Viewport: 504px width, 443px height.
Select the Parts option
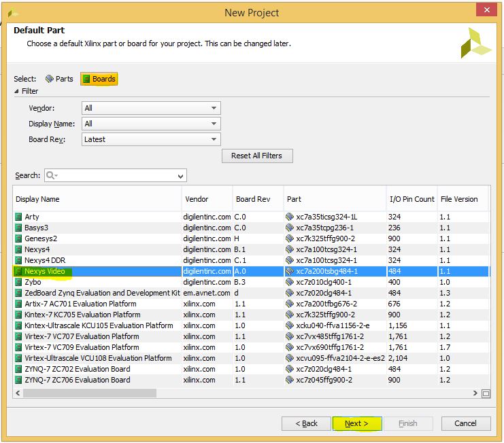tap(59, 79)
